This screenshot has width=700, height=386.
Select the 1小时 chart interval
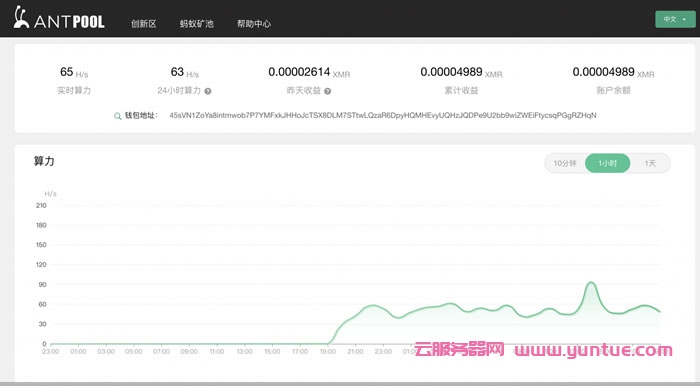[x=608, y=163]
